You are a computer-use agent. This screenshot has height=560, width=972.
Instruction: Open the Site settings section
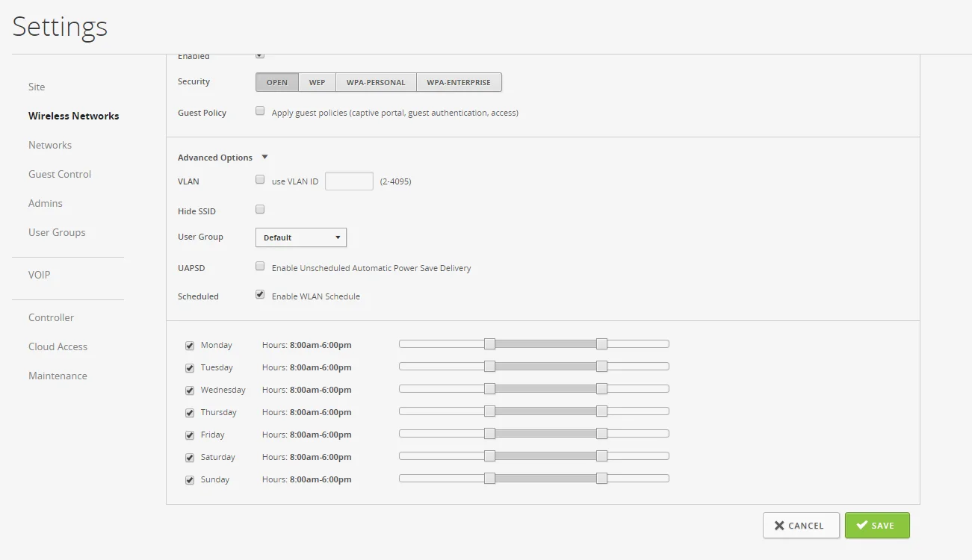pos(37,87)
